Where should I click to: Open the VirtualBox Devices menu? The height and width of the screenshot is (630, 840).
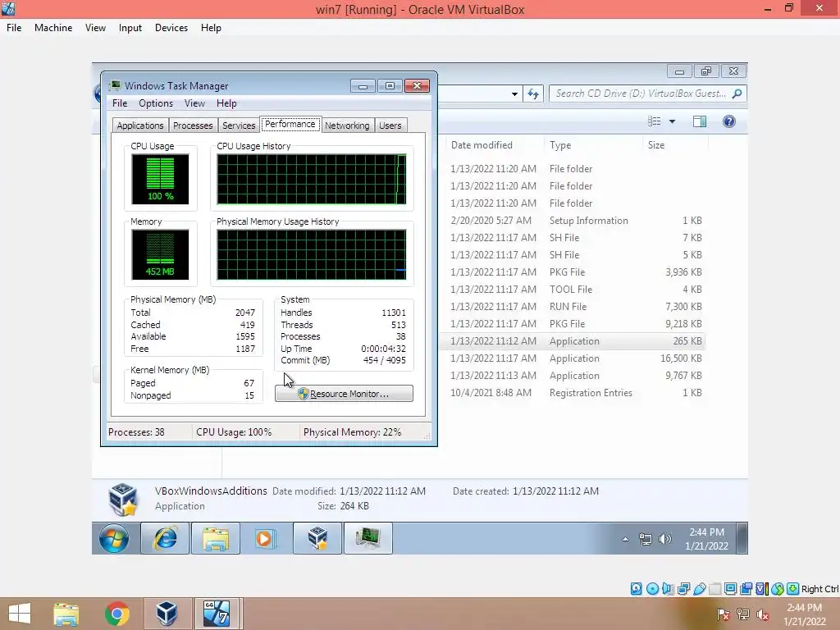pos(171,28)
